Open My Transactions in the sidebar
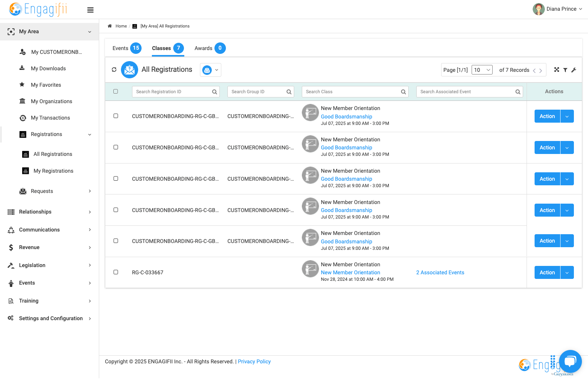 [50, 118]
